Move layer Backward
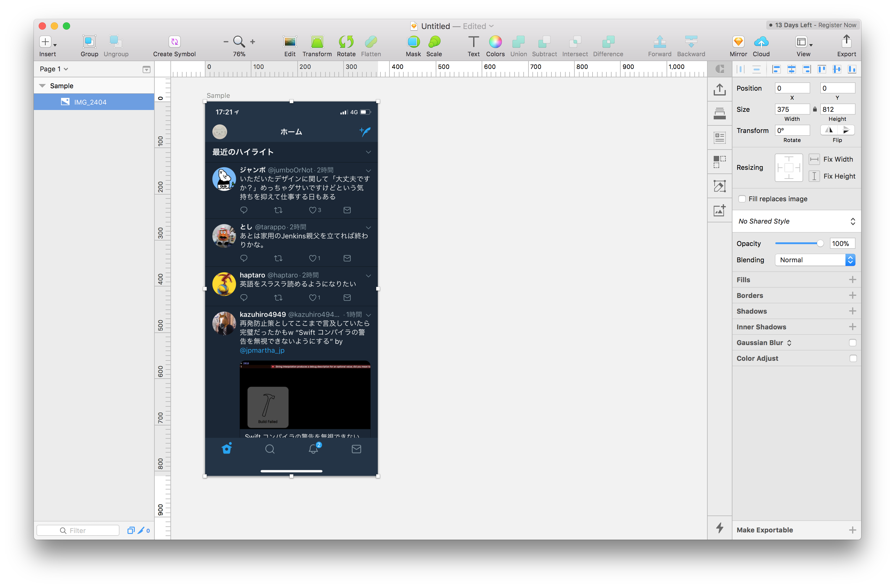Viewport: 895px width, 588px height. (691, 42)
